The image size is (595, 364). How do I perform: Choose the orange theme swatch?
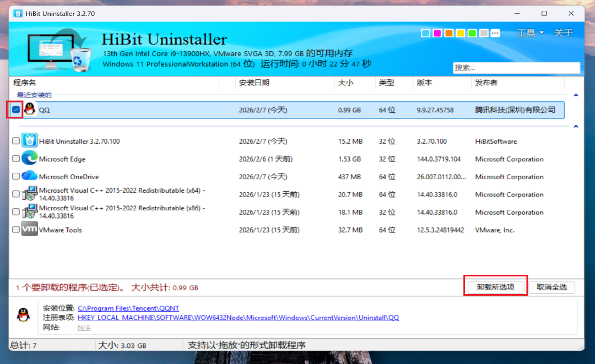pyautogui.click(x=449, y=33)
